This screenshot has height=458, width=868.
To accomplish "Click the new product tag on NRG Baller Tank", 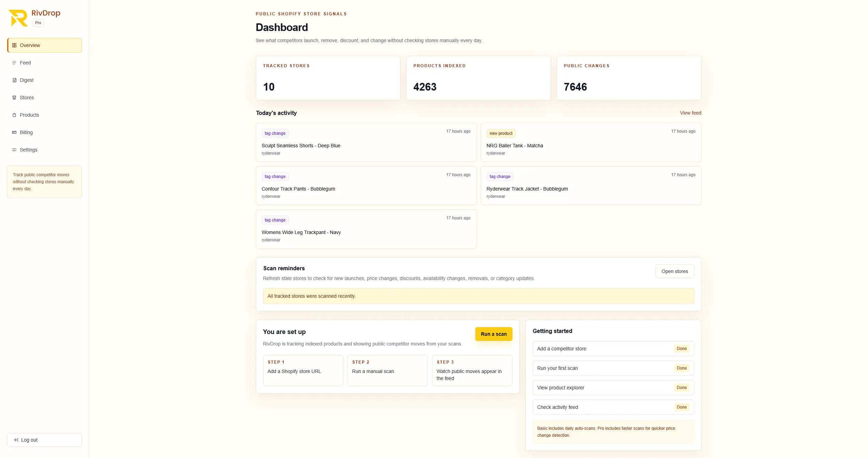I will coord(501,133).
